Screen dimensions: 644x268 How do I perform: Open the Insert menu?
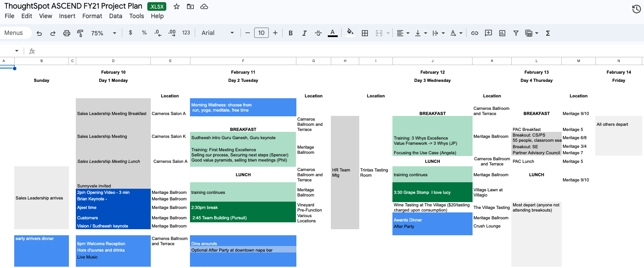tap(67, 16)
